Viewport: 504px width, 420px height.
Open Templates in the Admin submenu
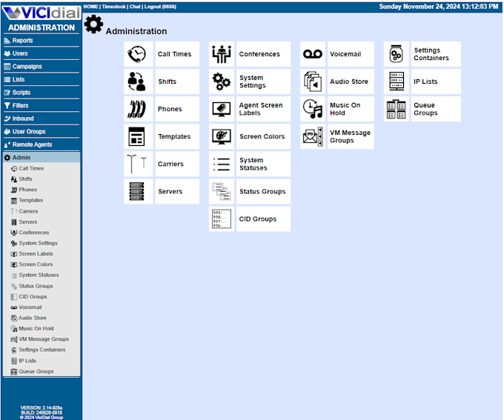coord(30,200)
